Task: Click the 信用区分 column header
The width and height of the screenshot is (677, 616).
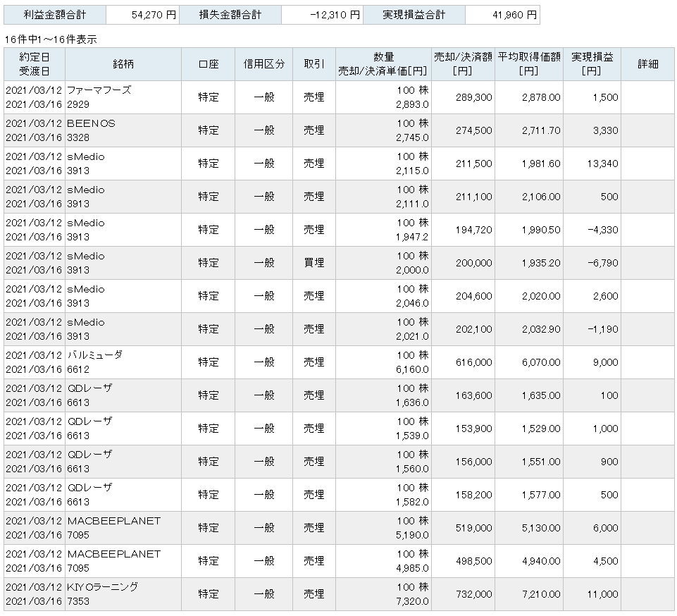Action: [x=263, y=64]
